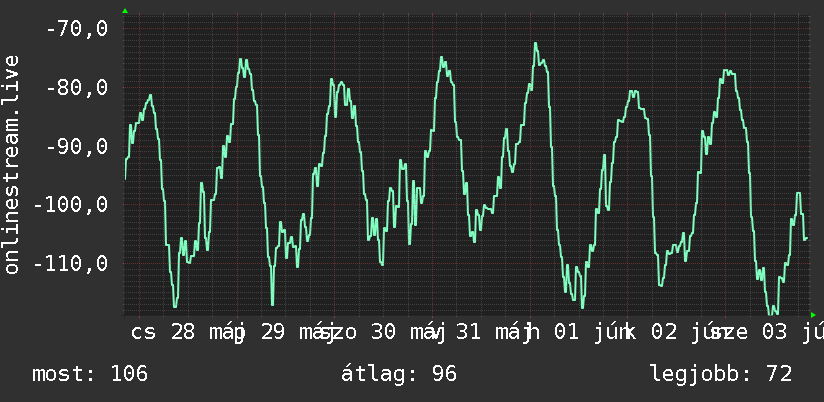Click the '30' date label on x-axis
This screenshot has width=824, height=402.
tap(384, 332)
